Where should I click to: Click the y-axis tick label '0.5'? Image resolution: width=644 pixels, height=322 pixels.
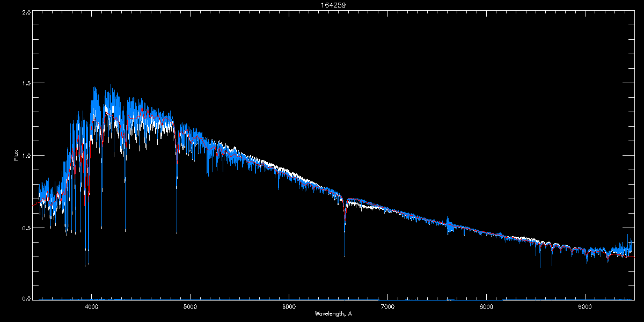(x=26, y=228)
